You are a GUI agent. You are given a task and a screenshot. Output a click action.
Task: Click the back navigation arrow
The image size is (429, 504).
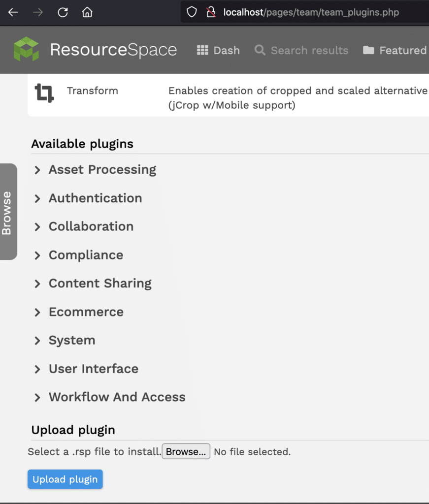[13, 12]
